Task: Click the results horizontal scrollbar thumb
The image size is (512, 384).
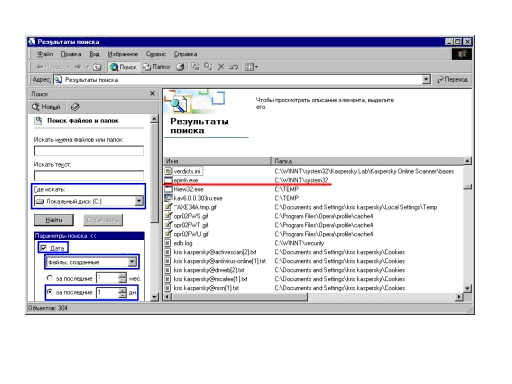Action: (240, 297)
